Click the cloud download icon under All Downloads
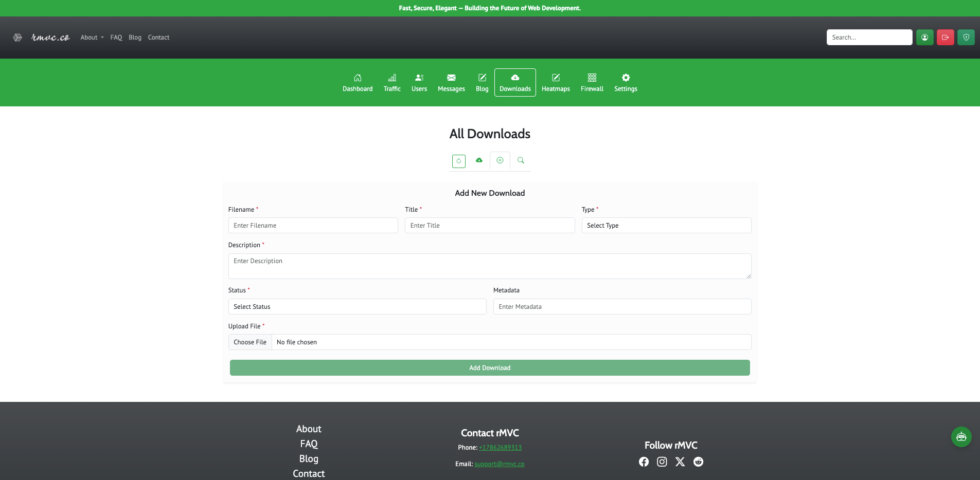Screen dimensions: 980x480 (479, 160)
